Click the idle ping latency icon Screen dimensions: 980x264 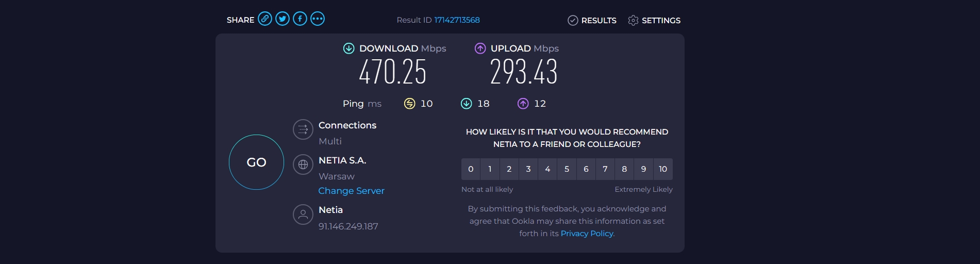(x=409, y=104)
